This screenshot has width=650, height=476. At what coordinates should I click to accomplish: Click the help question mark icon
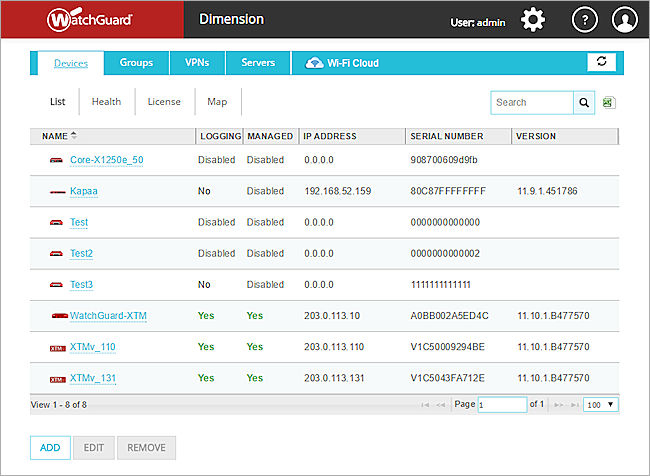pos(584,19)
